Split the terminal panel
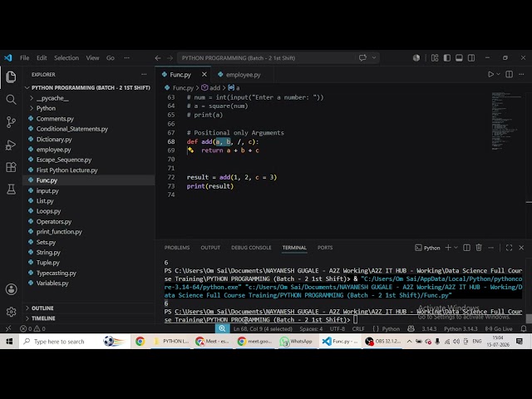The height and width of the screenshot is (399, 532). 466,248
